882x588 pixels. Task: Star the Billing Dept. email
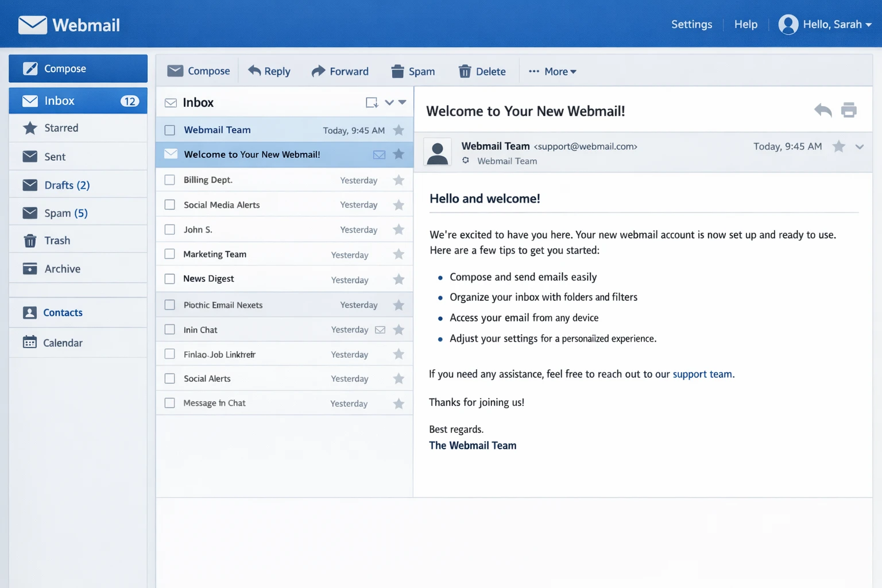(x=399, y=180)
